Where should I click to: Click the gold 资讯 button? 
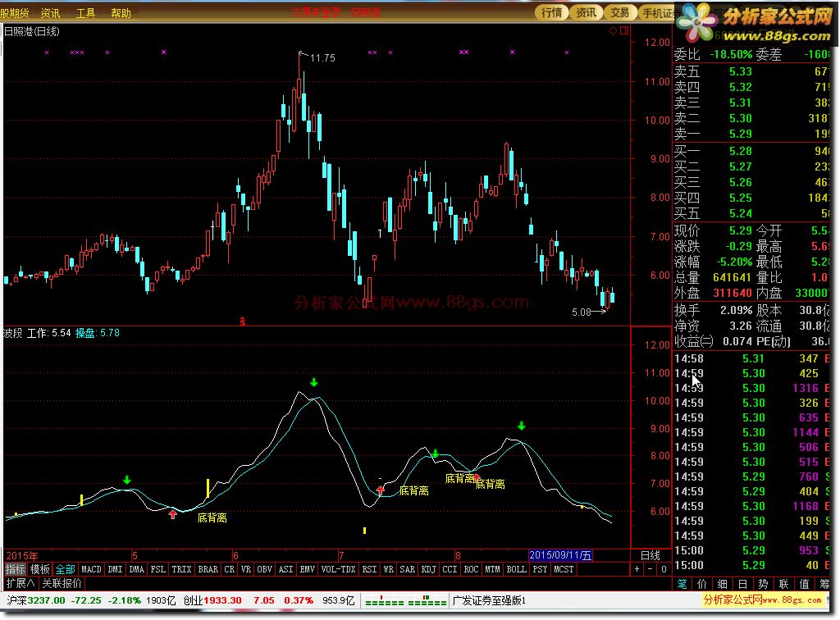coord(586,12)
